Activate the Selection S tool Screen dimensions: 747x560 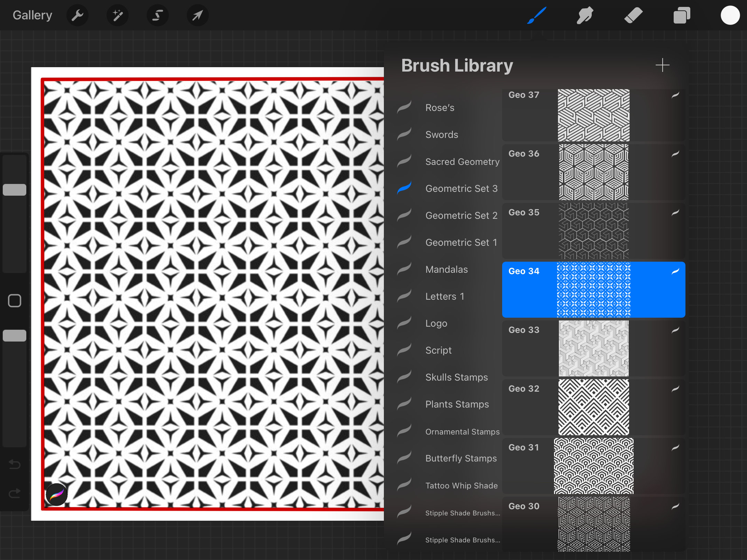158,15
